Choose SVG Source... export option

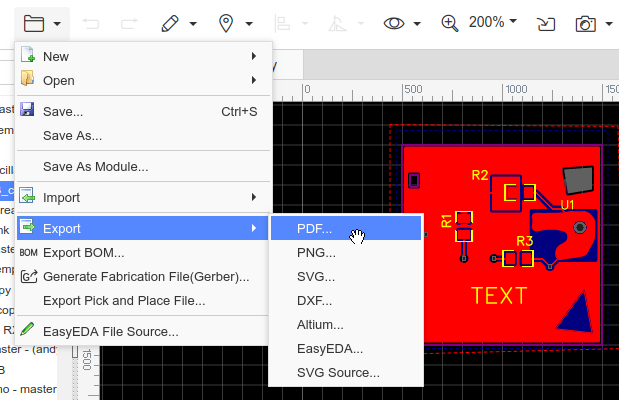point(346,373)
